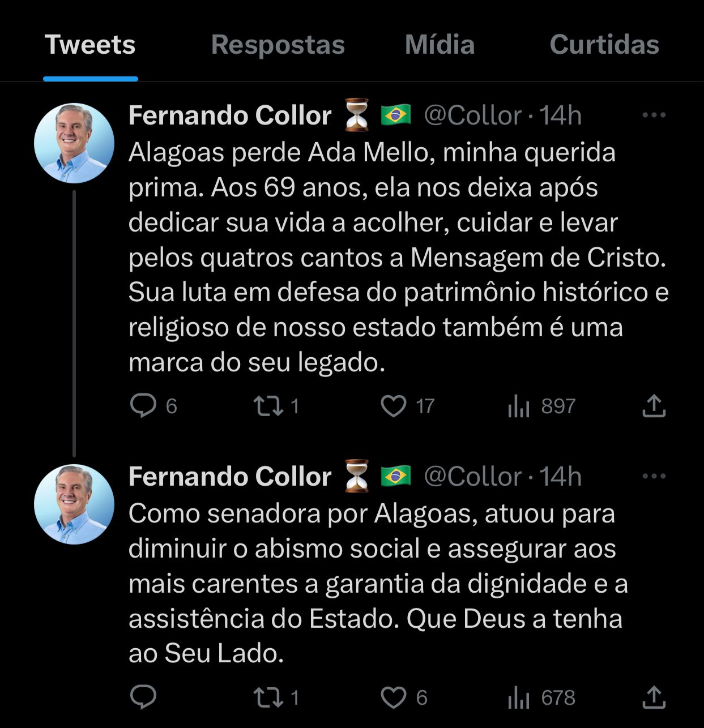Open the Brazil flag emoji next to the name

click(x=396, y=114)
